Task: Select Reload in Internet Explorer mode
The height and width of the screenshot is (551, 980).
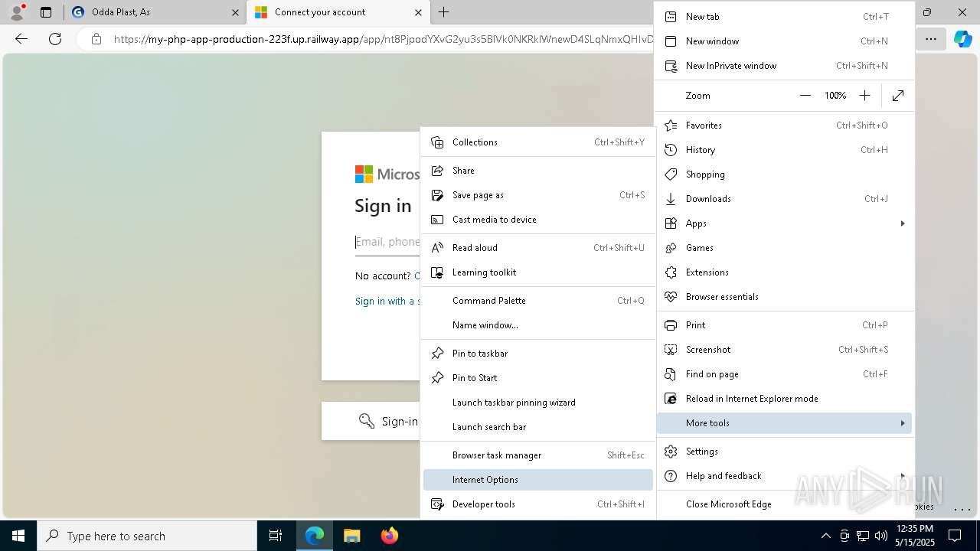Action: click(785, 398)
